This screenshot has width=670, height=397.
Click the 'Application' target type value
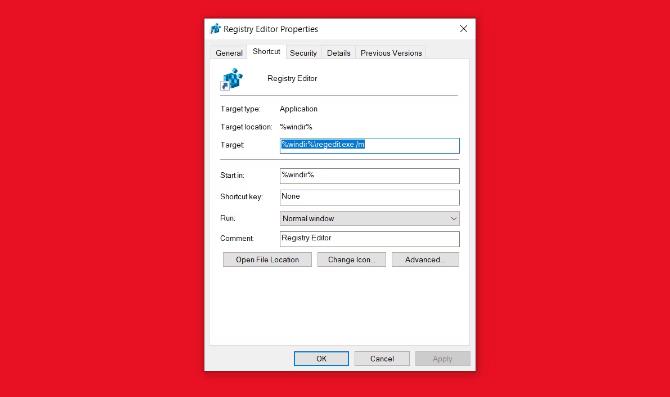tap(298, 109)
